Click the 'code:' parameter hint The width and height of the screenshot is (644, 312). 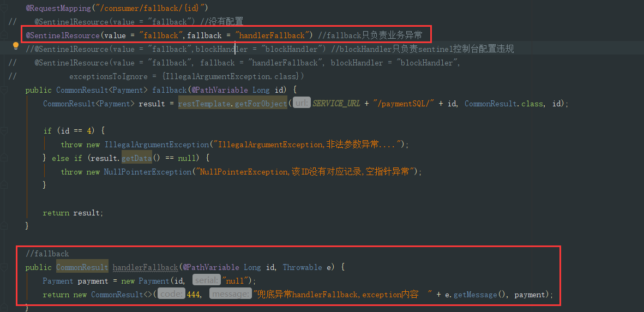171,295
